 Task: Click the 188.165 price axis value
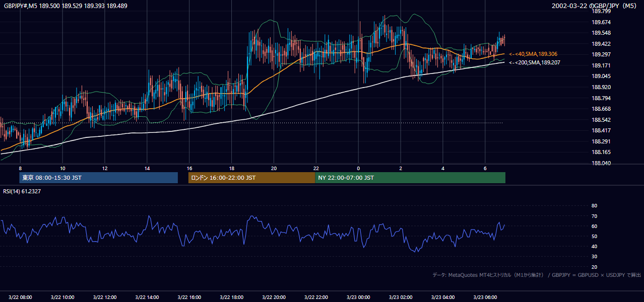click(601, 152)
